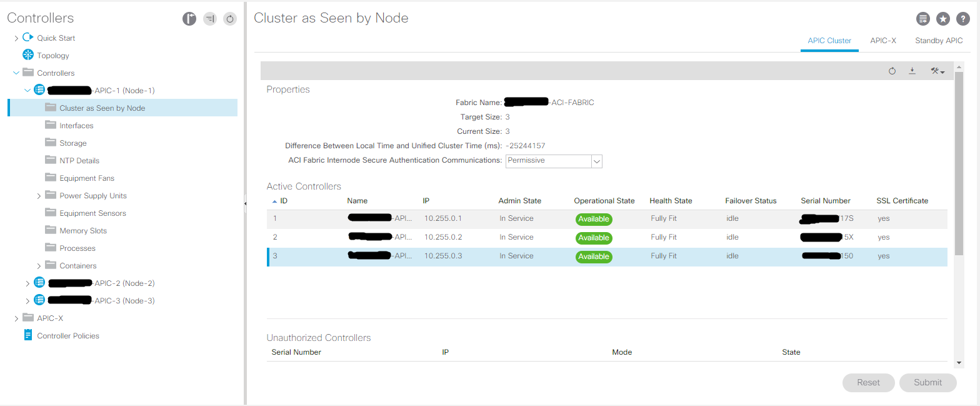Sort by the SSL Certificate column
The image size is (980, 406).
tap(902, 201)
